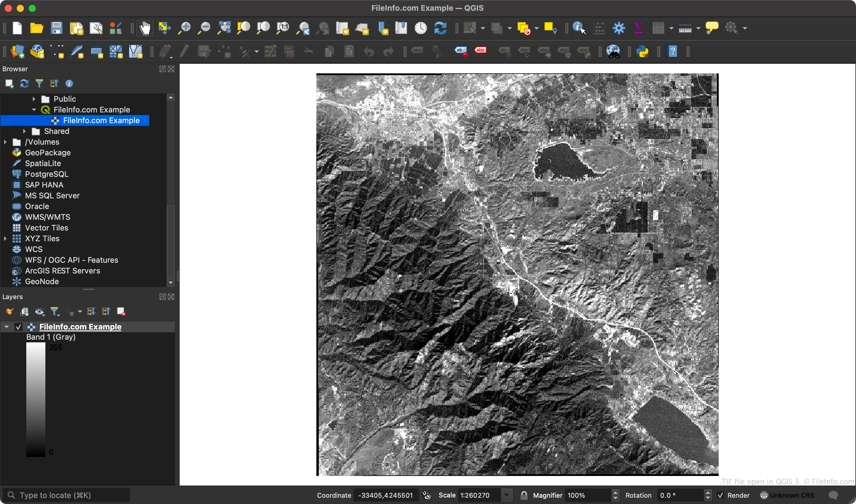Screen dimensions: 856x504
Task: Click the Unknown CRS button
Action: point(787,495)
